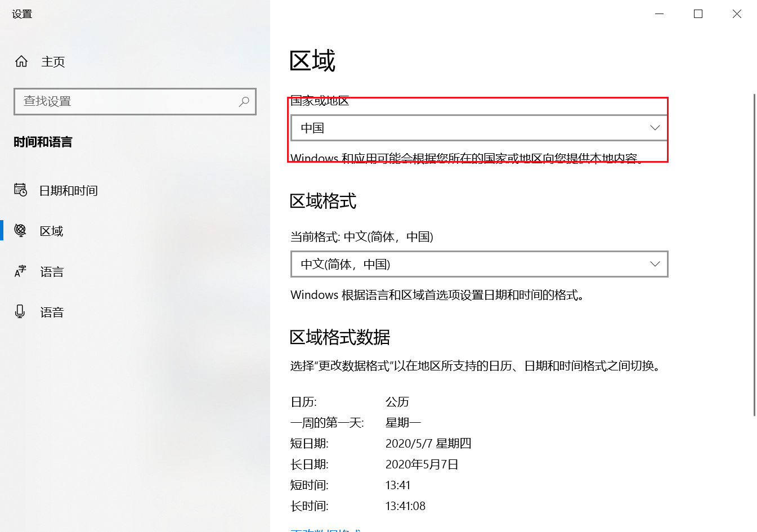Screen dimensions: 757x532
Task: Click the chevron on the 中文(简体，中国) dropdown
Action: point(655,264)
